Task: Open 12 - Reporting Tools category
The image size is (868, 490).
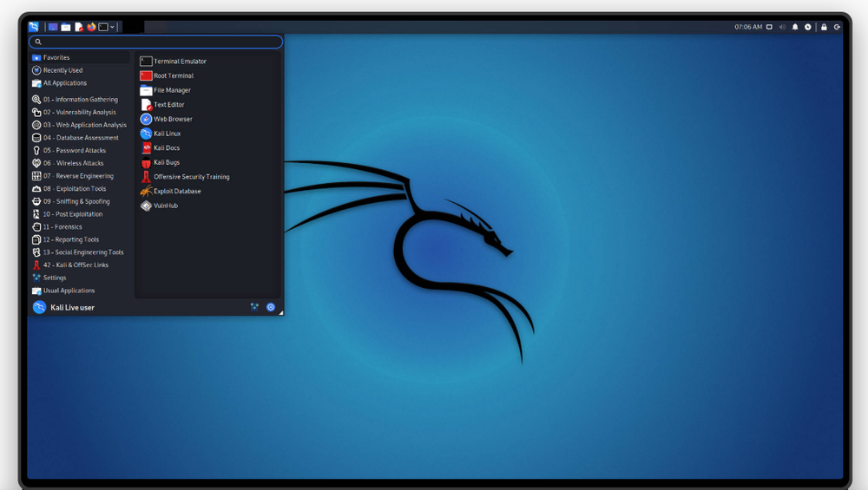Action: click(80, 239)
